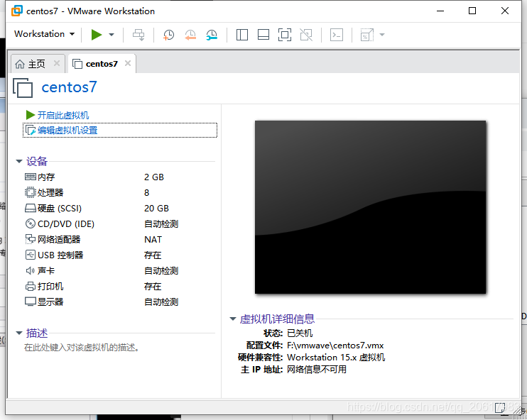This screenshot has width=527, height=420.
Task: Click the NAT network value
Action: (153, 239)
